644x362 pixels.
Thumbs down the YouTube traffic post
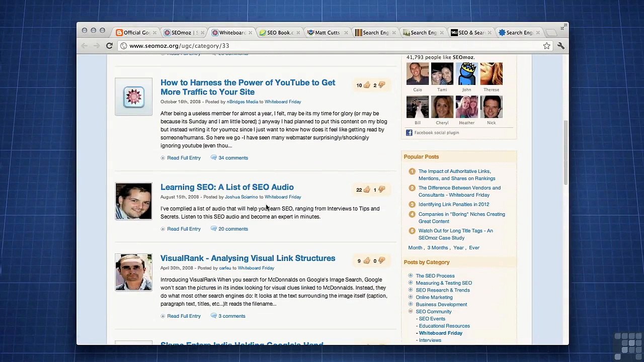tap(381, 85)
